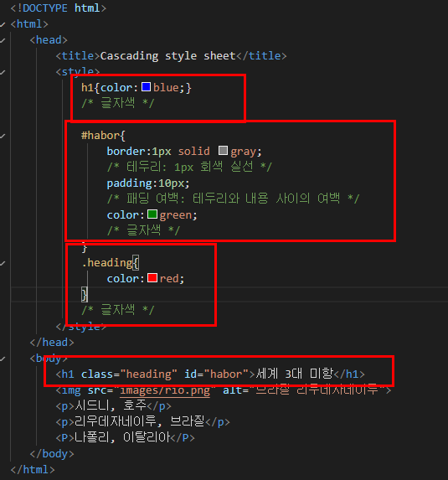The height and width of the screenshot is (480, 448).
Task: Collapse the <head> block fold arrow
Action: click(3, 40)
